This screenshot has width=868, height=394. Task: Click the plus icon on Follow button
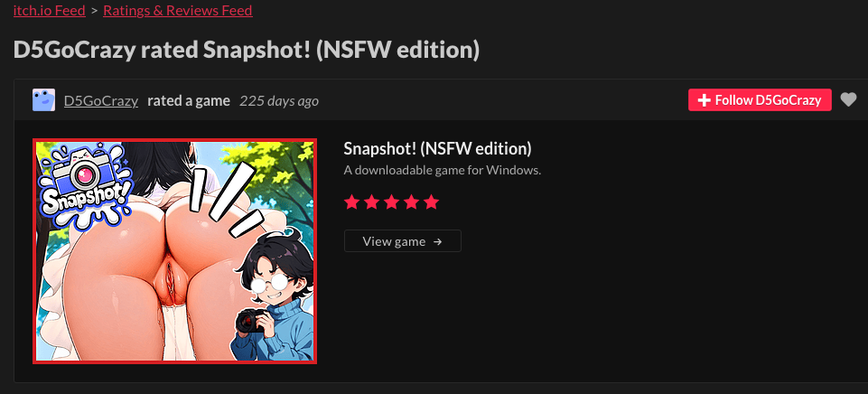(705, 100)
